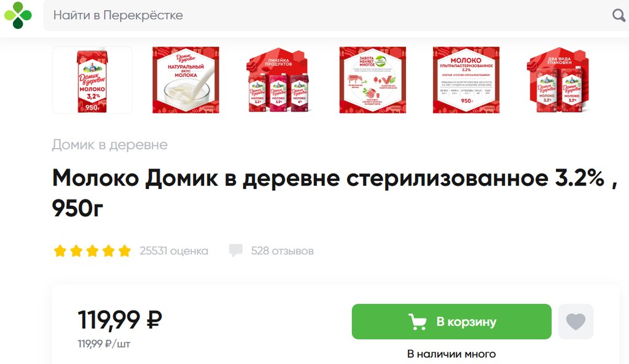View the 'Линейка продуктов' thumbnail
Viewport: 629px width, 364px height.
click(x=279, y=80)
